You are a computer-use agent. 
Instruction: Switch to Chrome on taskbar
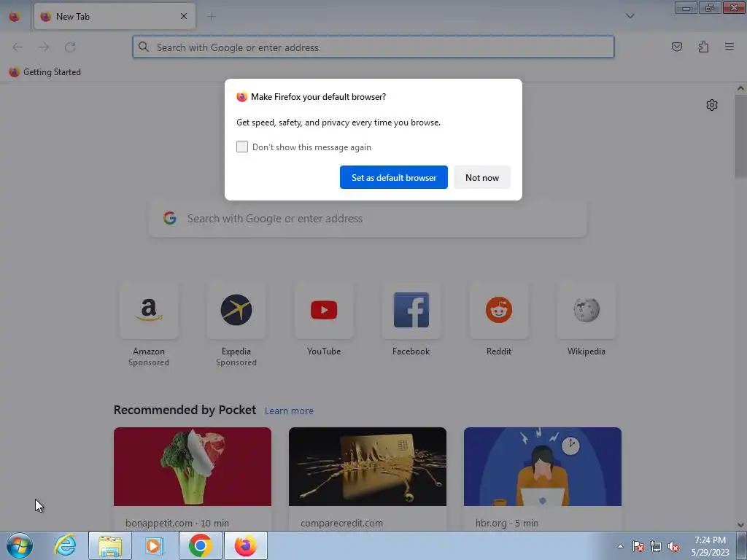click(200, 545)
